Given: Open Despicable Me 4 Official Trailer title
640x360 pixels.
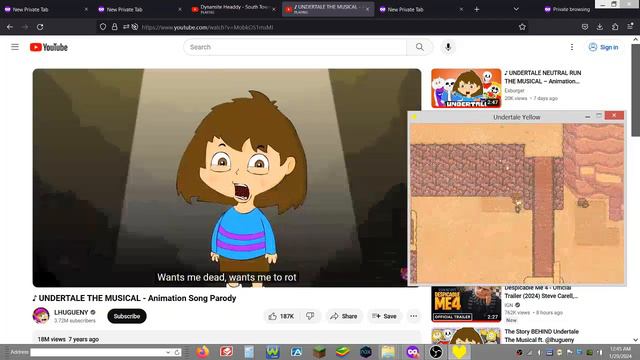Looking at the screenshot, I should point(541,292).
